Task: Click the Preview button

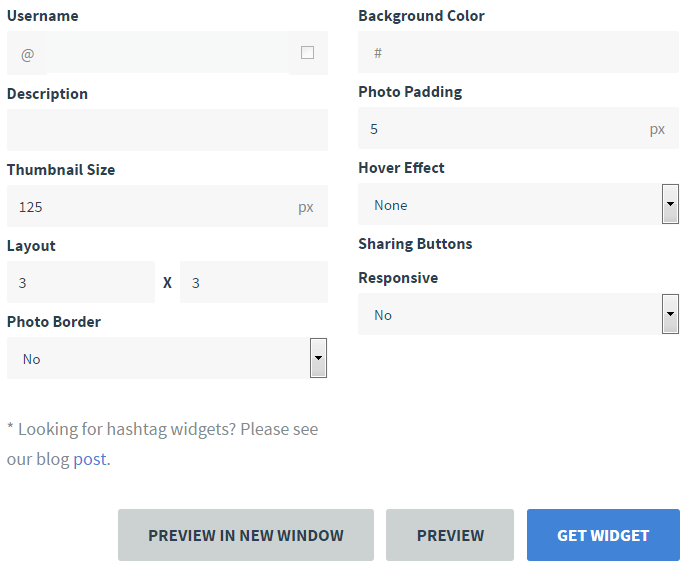Action: click(450, 535)
